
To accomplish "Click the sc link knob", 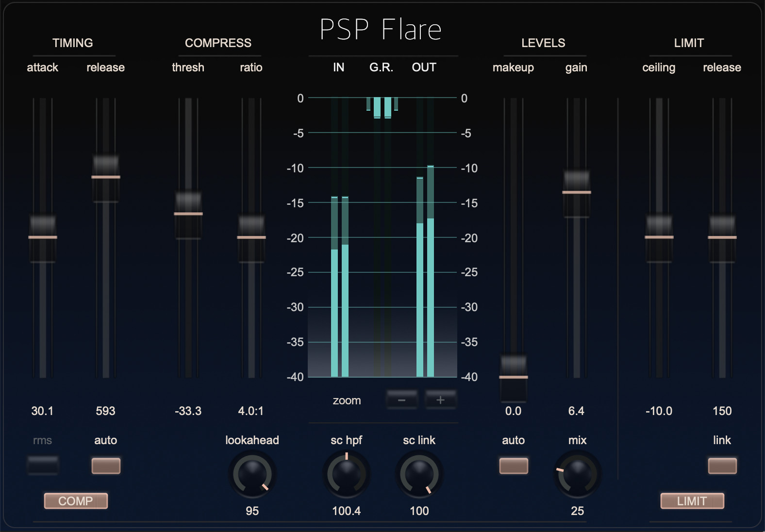I will click(x=419, y=474).
